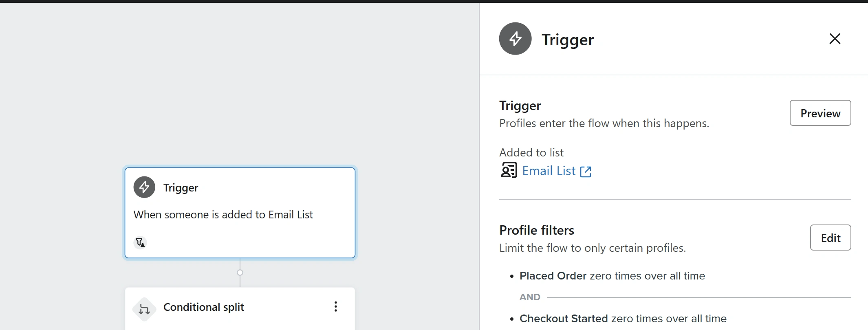Click the Profile filters heading
This screenshot has width=868, height=330.
point(536,230)
